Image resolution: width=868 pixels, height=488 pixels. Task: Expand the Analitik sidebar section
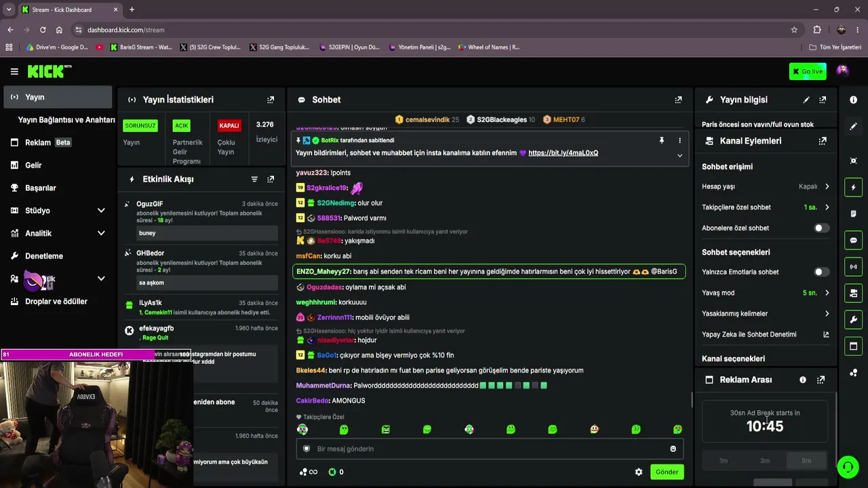101,233
